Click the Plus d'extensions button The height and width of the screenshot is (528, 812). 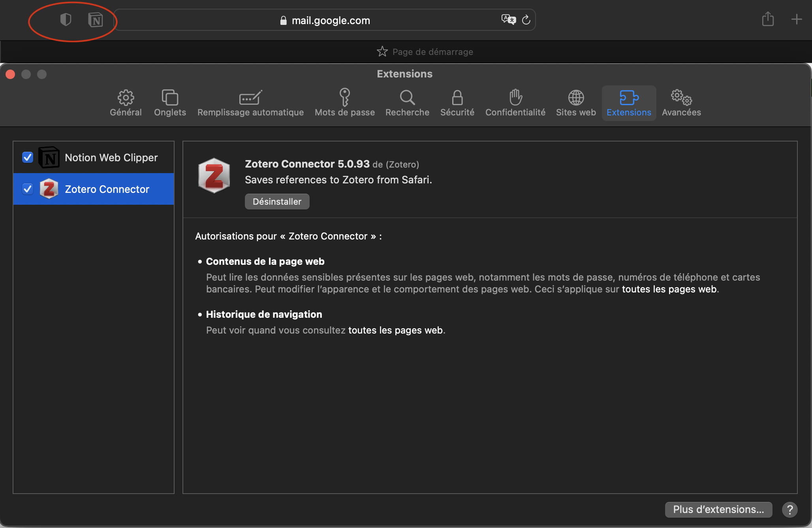[x=718, y=509]
